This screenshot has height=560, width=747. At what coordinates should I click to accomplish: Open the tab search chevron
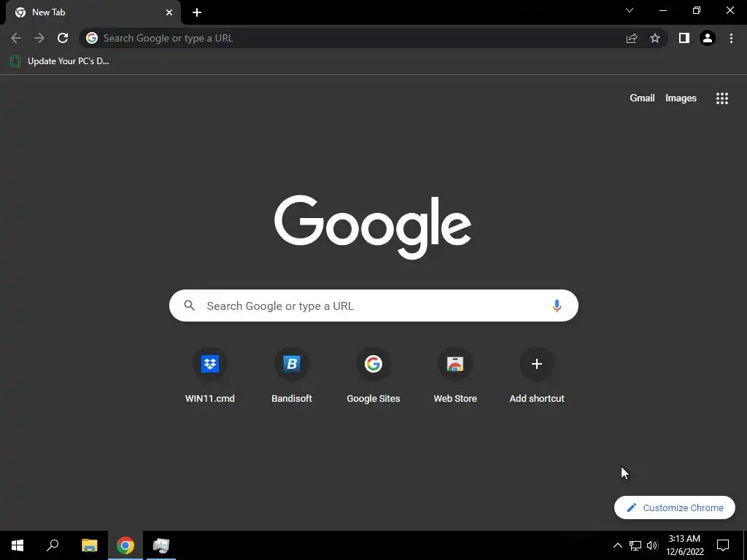pos(630,10)
